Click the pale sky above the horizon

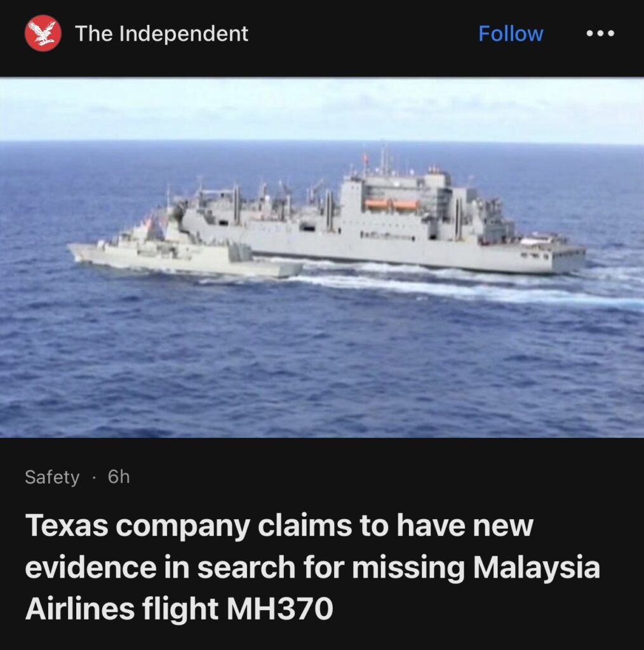coord(322,109)
